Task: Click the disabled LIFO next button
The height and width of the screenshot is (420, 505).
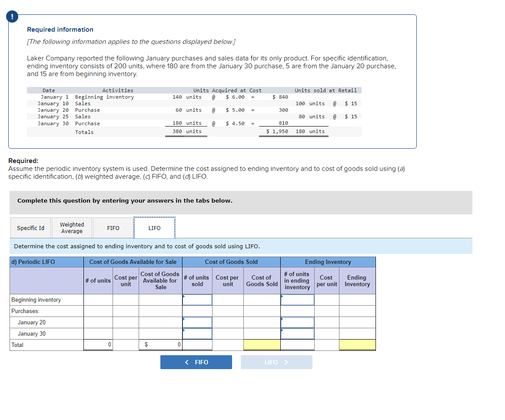Action: (276, 362)
